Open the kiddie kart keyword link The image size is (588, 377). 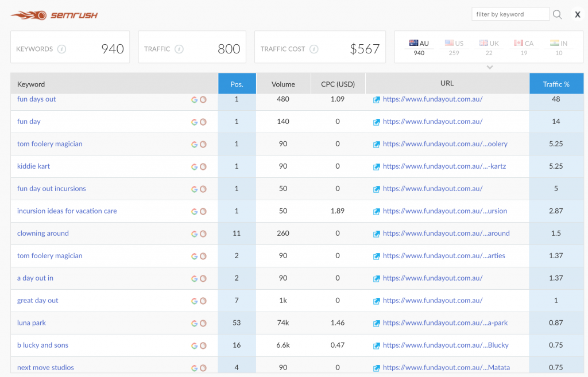(33, 166)
